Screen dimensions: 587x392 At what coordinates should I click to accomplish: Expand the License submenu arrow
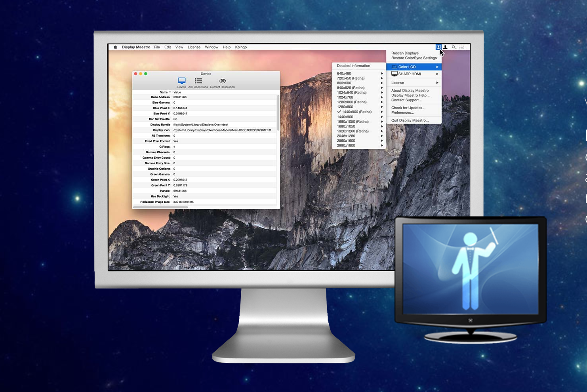coord(437,83)
